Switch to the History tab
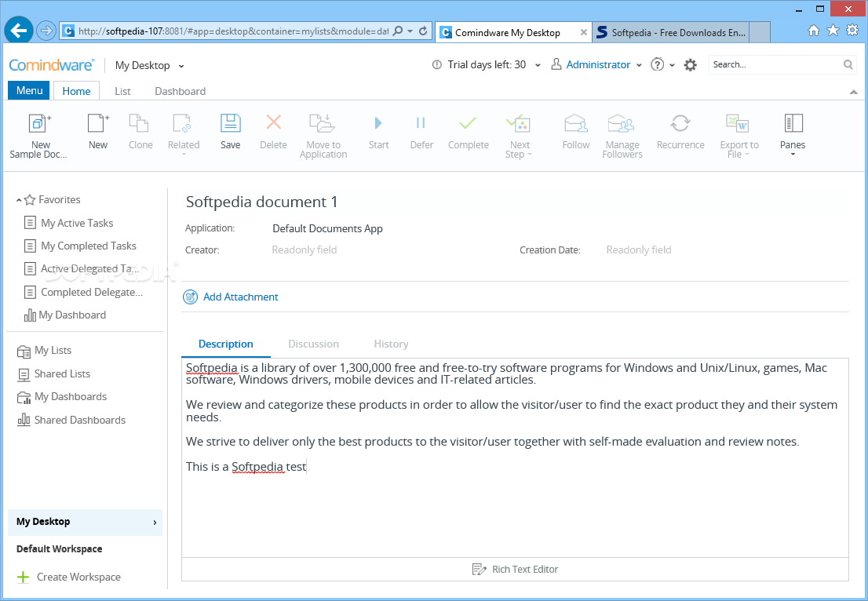Viewport: 868px width, 601px height. click(x=391, y=344)
